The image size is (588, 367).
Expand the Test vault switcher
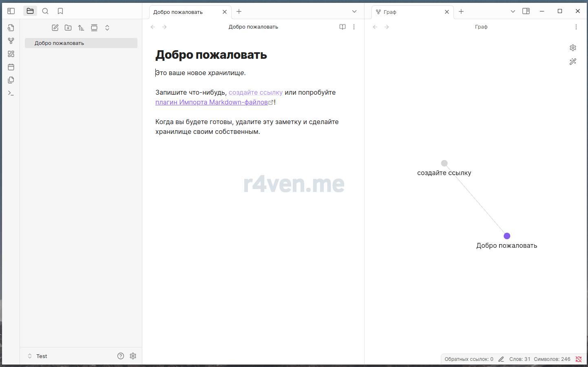coord(30,356)
